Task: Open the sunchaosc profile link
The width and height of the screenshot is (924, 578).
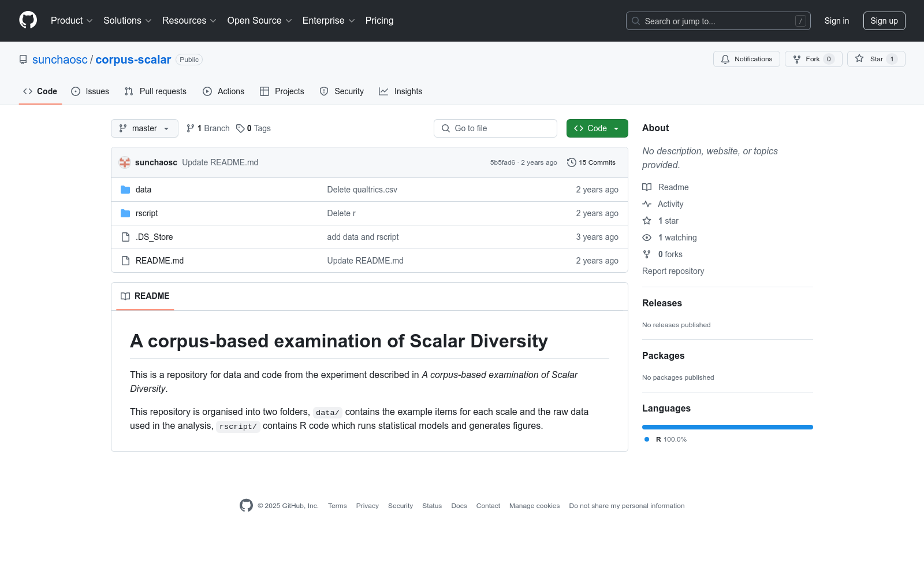Action: (60, 60)
